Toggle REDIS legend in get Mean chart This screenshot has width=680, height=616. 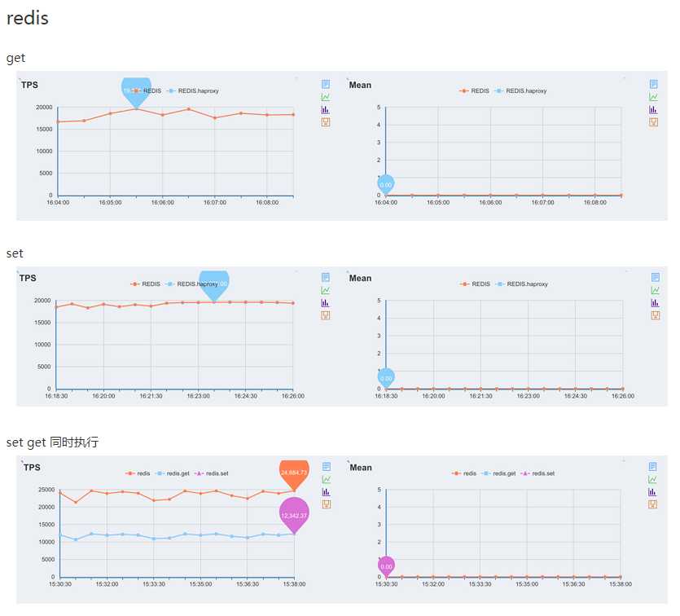(474, 90)
